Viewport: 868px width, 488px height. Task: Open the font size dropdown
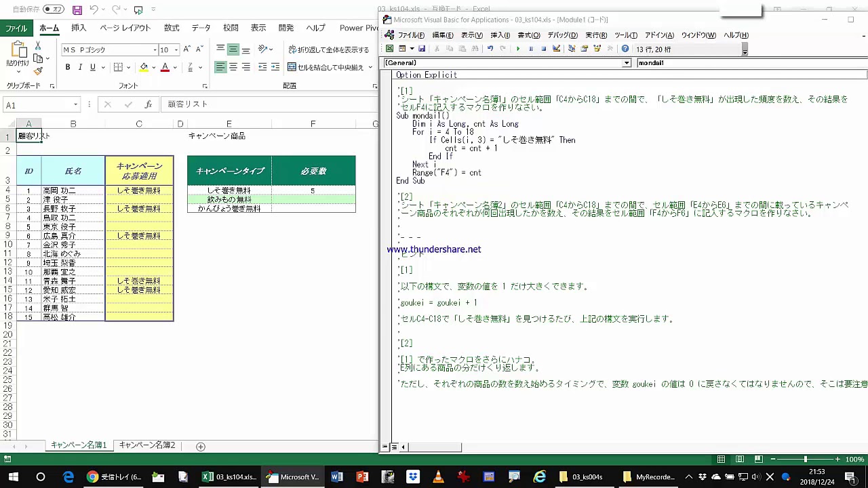point(176,50)
